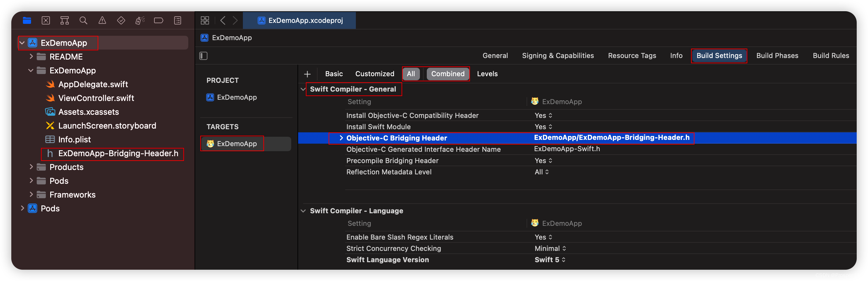
Task: Open the Build Phases tab
Action: pos(777,56)
